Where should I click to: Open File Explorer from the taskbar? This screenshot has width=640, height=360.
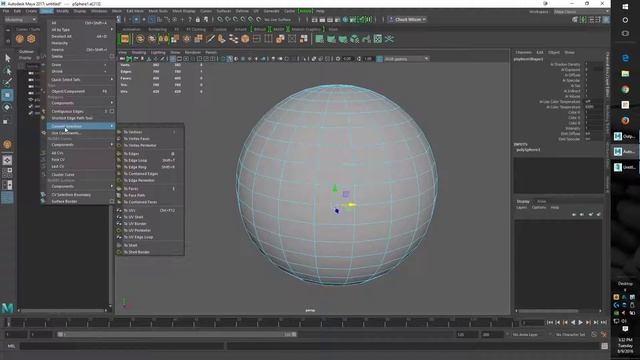[x=625, y=74]
